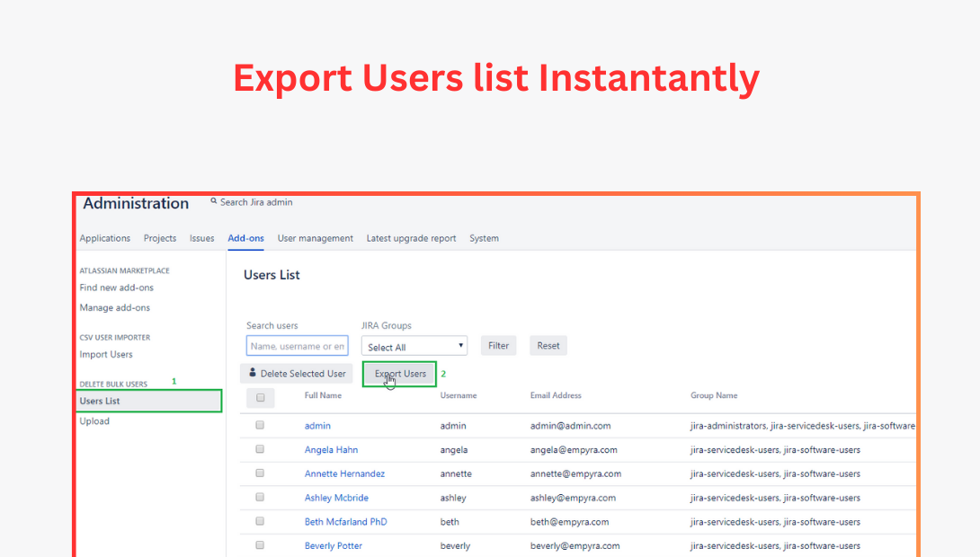980x557 pixels.
Task: Open Manage add-ons in sidebar
Action: click(x=114, y=307)
